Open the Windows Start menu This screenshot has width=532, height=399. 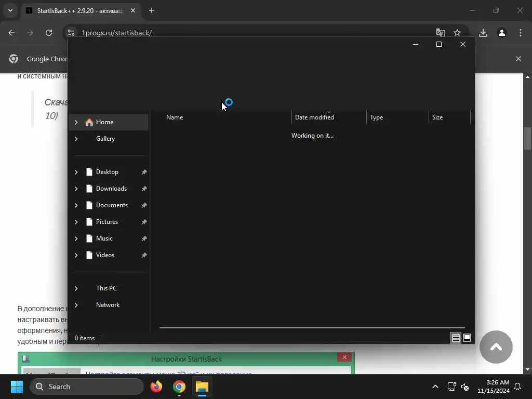[17, 387]
